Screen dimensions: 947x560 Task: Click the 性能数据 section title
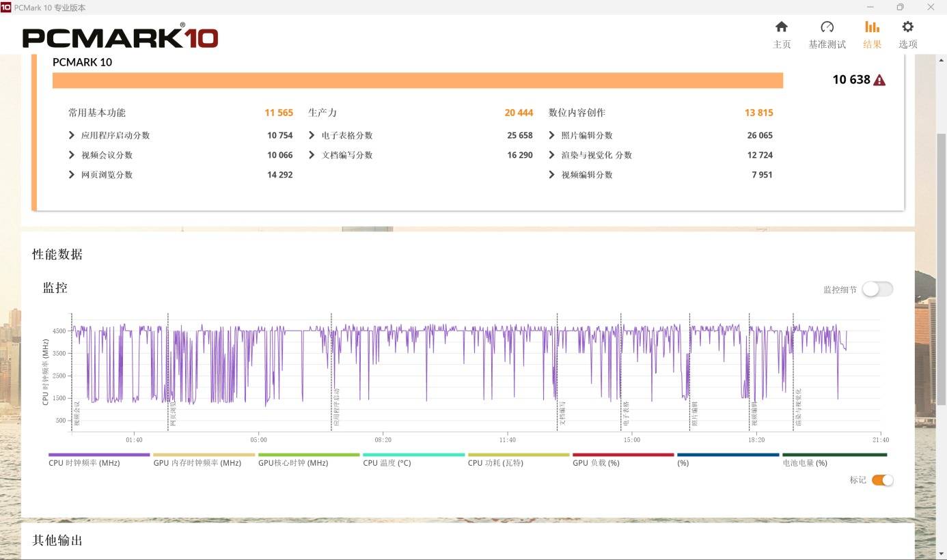[x=57, y=255]
